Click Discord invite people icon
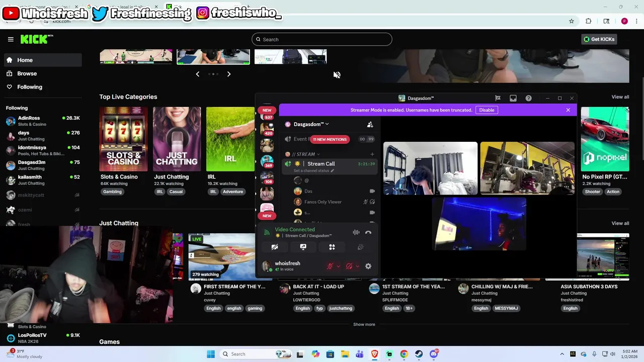Image resolution: width=644 pixels, height=362 pixels. 370,124
